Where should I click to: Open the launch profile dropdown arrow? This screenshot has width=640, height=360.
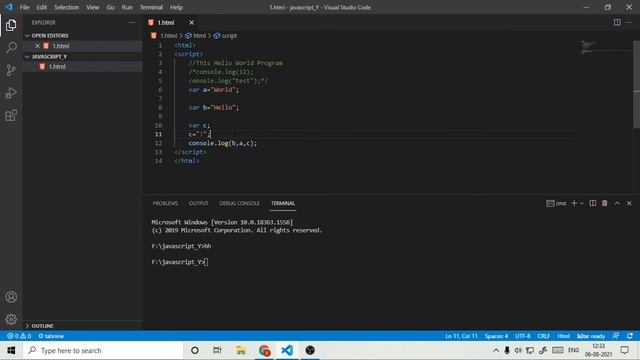coord(582,203)
